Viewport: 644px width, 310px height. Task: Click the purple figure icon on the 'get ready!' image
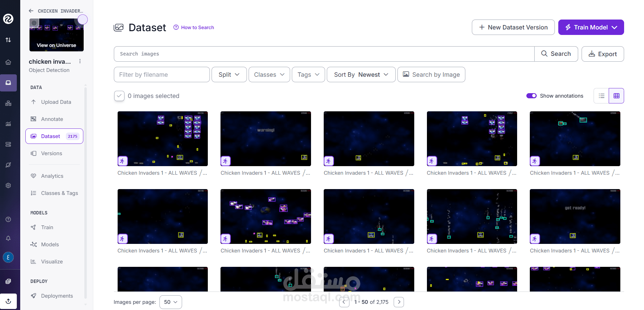(535, 239)
